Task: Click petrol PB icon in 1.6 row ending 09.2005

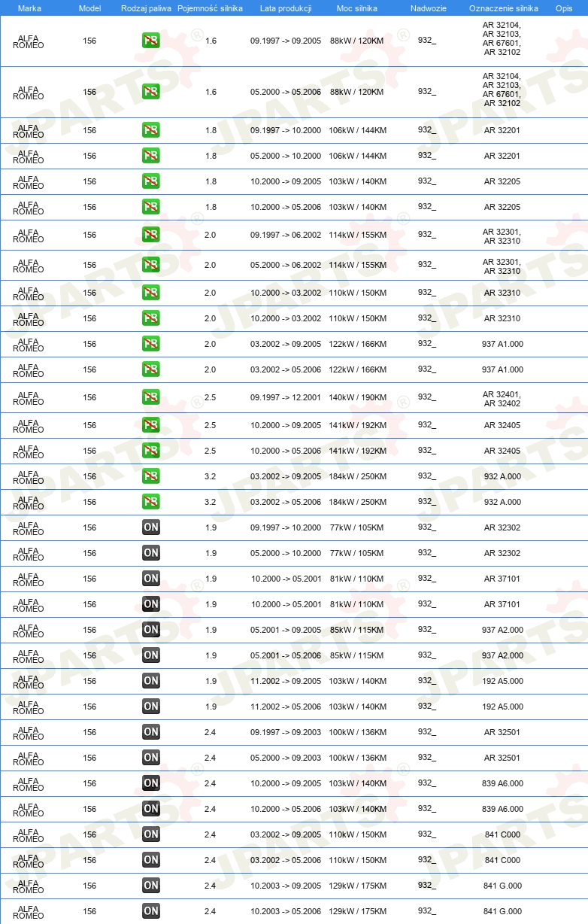Action: coord(150,41)
